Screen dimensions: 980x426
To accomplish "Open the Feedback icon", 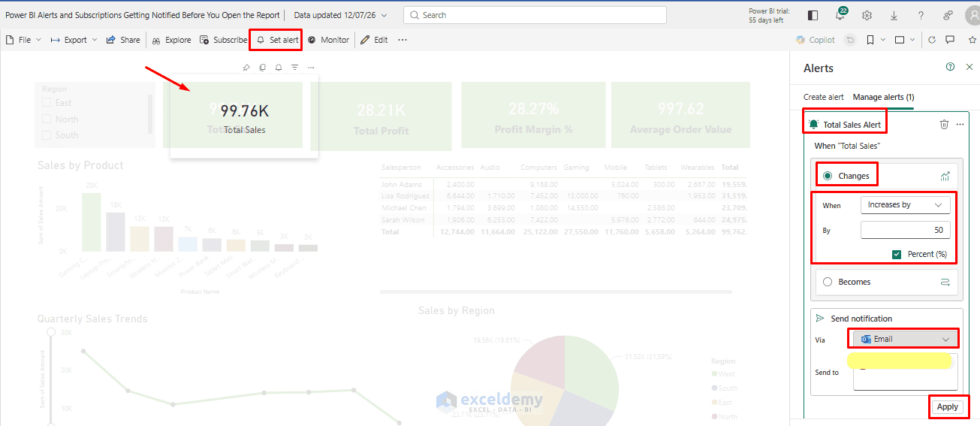I will click(x=948, y=15).
